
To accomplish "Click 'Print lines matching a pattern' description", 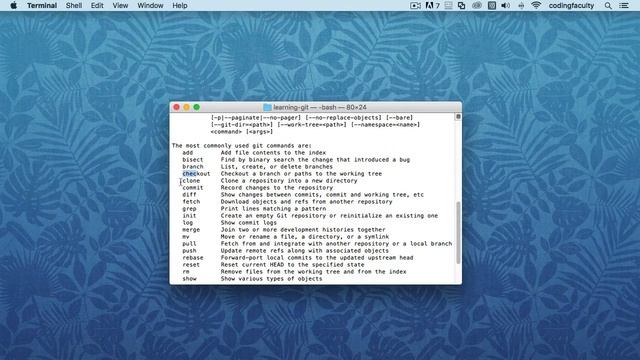I will (273, 209).
